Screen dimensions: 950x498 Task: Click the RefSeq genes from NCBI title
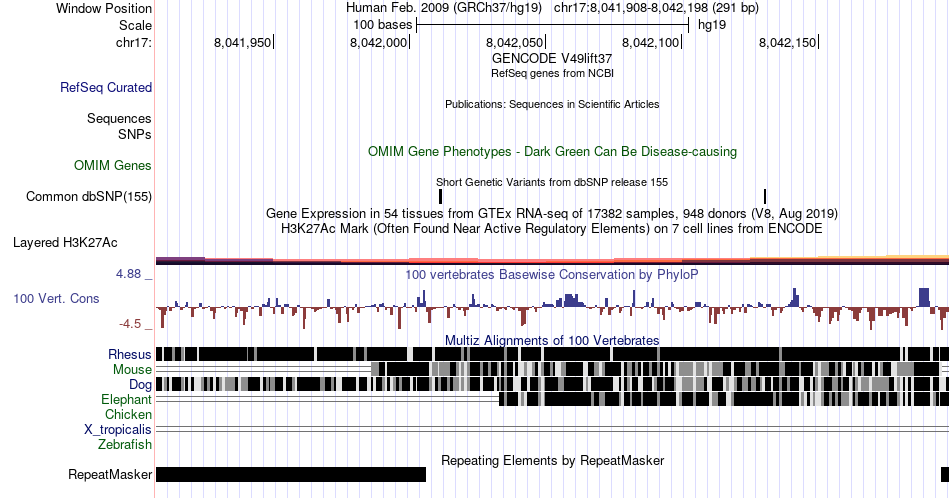pyautogui.click(x=552, y=73)
